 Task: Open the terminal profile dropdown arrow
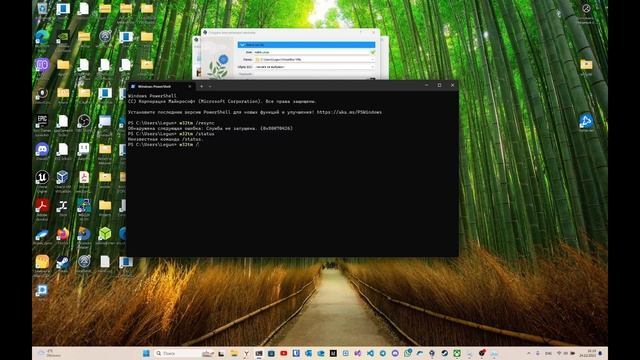click(x=210, y=86)
